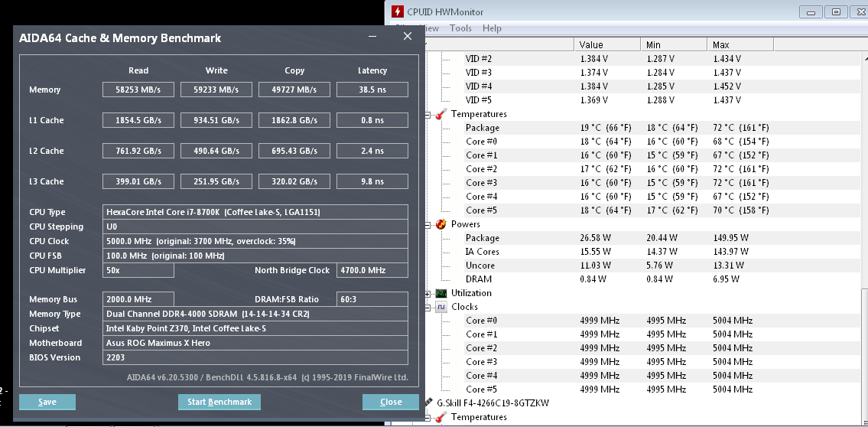Expand the Utilization tree node
The image size is (868, 427).
click(427, 293)
